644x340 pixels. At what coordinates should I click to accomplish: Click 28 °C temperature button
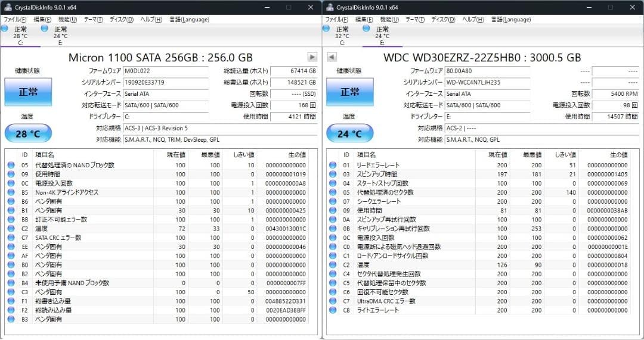(28, 134)
